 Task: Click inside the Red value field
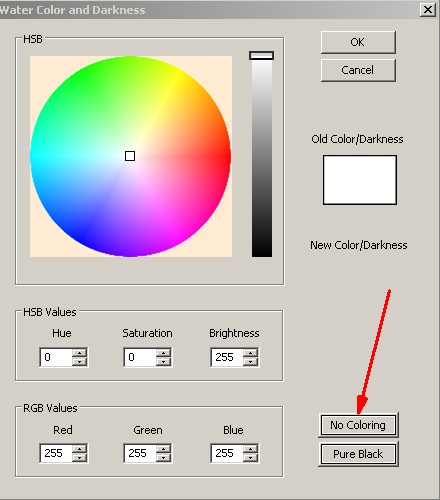[56, 453]
